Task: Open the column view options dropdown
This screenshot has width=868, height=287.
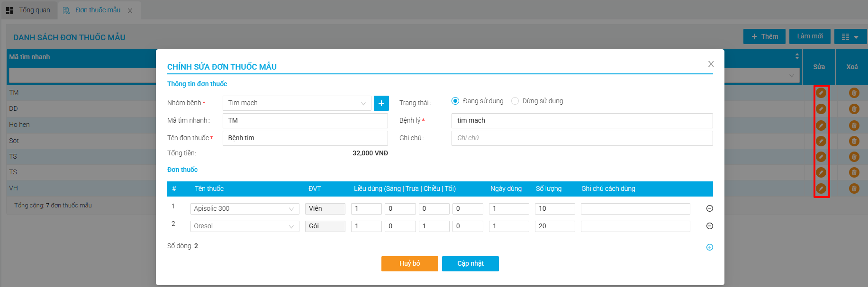Action: pyautogui.click(x=850, y=36)
